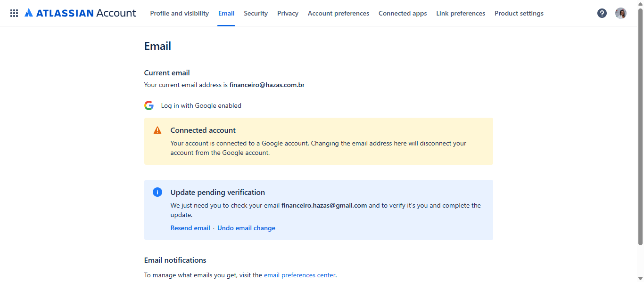Image resolution: width=644 pixels, height=282 pixels.
Task: View the Connected apps tab
Action: coord(403,13)
